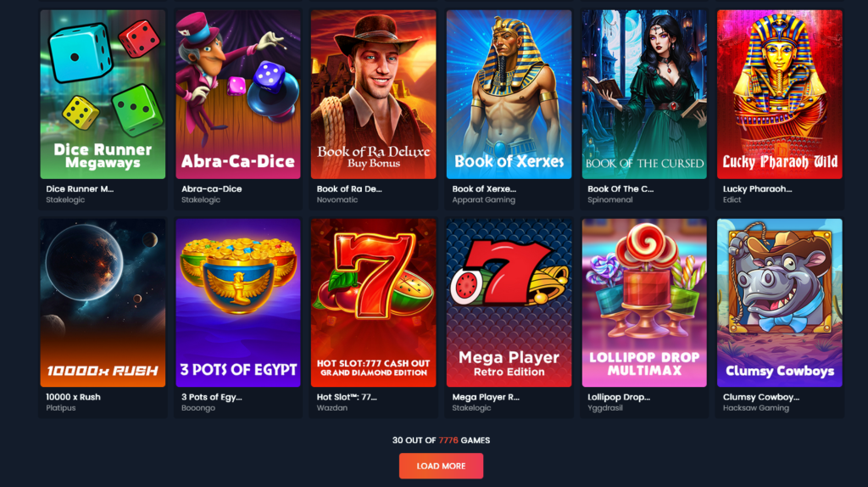The width and height of the screenshot is (868, 487).
Task: Launch the 10000x Rush space thumbnail
Action: (x=103, y=303)
